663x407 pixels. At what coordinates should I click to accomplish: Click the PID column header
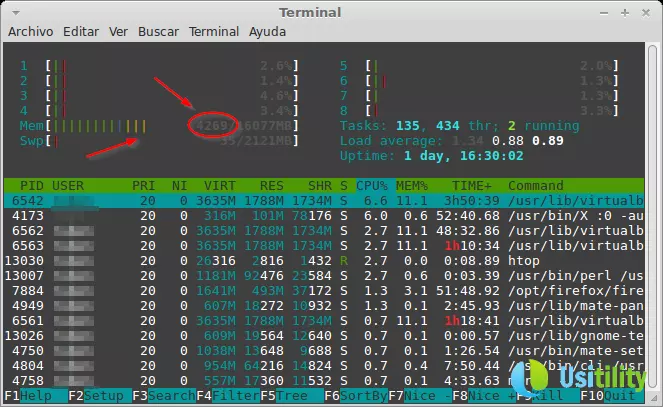[32, 185]
